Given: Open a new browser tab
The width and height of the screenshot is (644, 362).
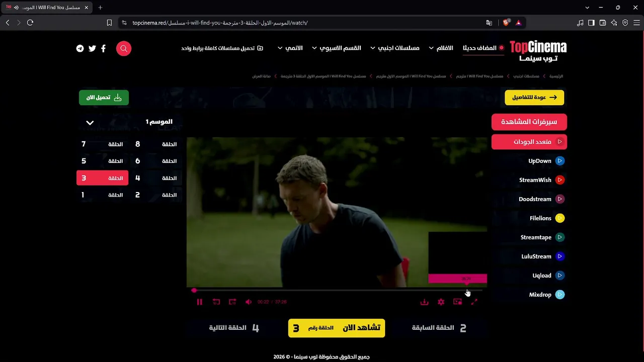Looking at the screenshot, I should click(100, 8).
